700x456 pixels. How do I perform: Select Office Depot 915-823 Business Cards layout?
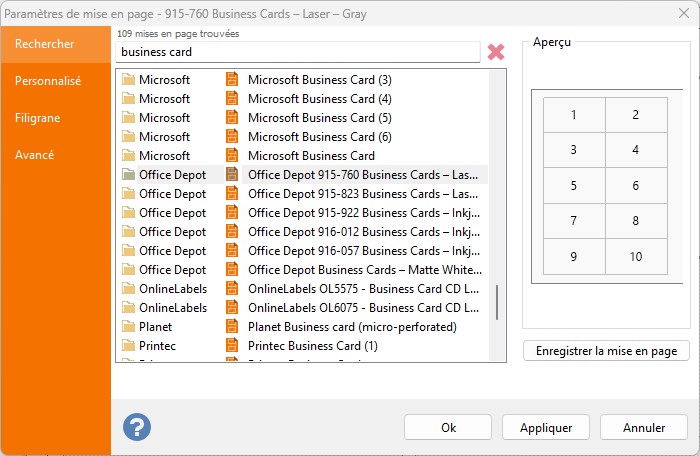[x=363, y=193]
